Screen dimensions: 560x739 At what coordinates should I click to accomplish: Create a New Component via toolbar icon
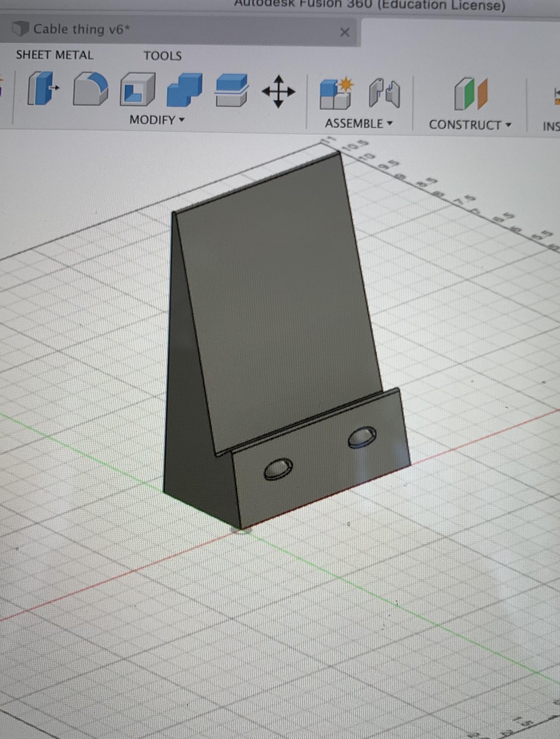tap(336, 93)
